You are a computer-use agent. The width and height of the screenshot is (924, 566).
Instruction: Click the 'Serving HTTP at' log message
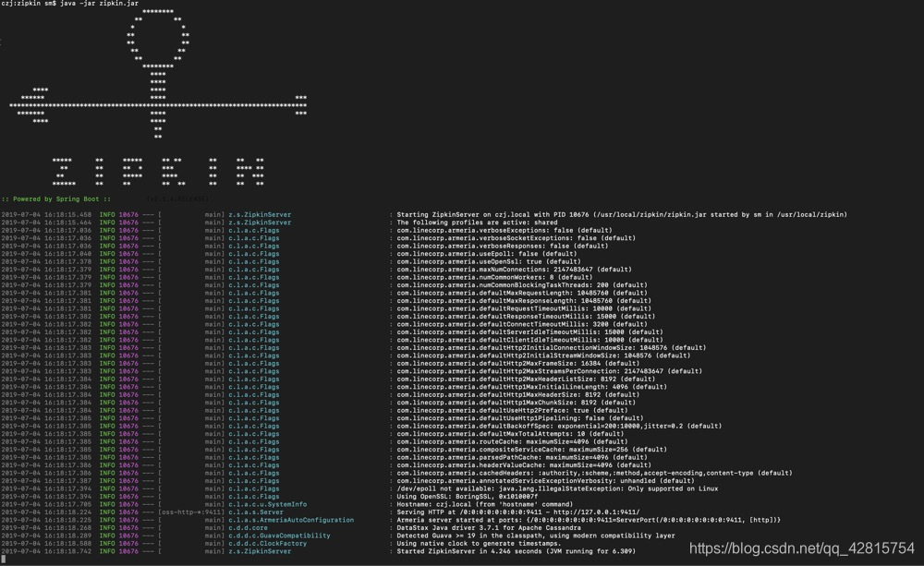coord(518,512)
